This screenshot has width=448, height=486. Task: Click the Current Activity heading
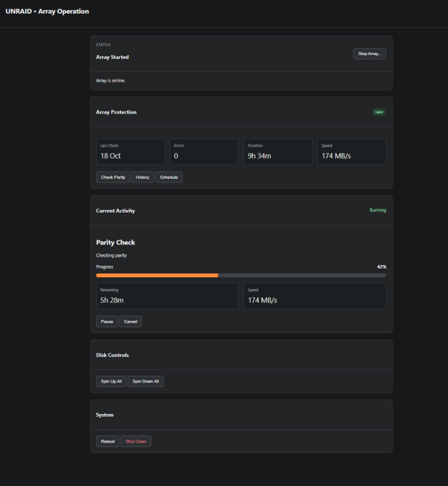115,211
